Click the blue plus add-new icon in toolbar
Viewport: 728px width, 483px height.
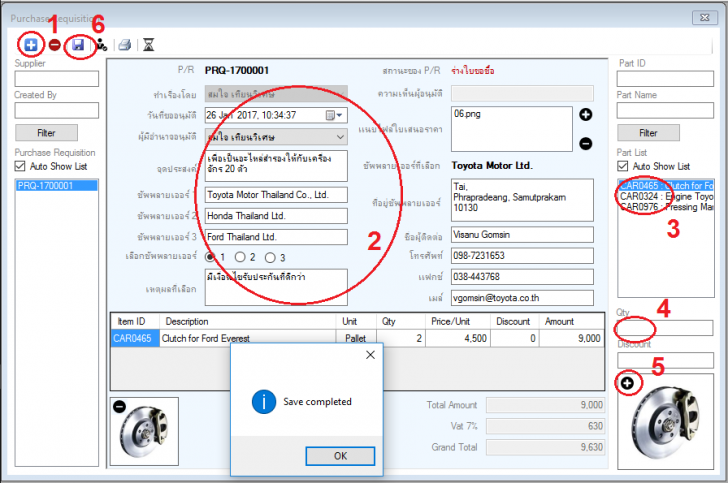coord(31,45)
